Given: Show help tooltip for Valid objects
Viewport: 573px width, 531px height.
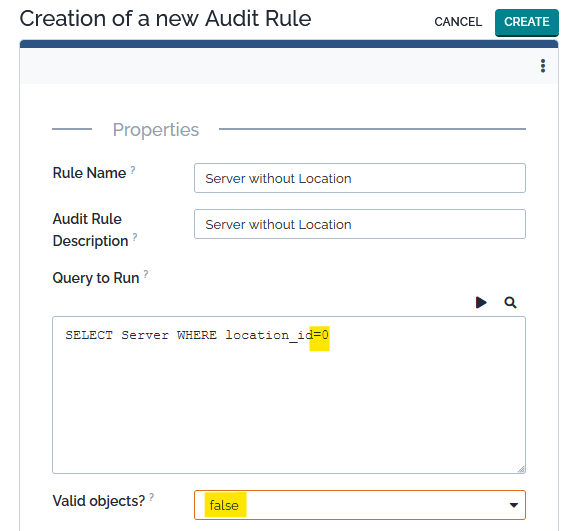Looking at the screenshot, I should point(152,497).
